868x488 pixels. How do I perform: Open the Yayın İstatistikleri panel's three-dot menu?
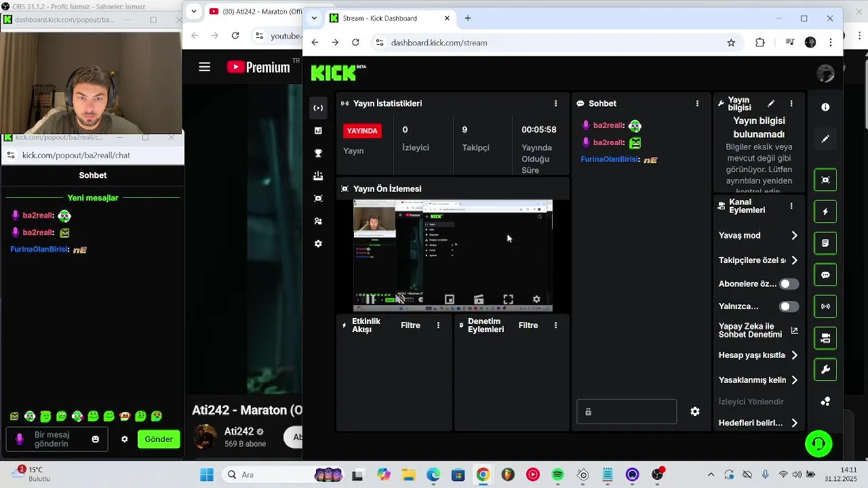(x=555, y=104)
